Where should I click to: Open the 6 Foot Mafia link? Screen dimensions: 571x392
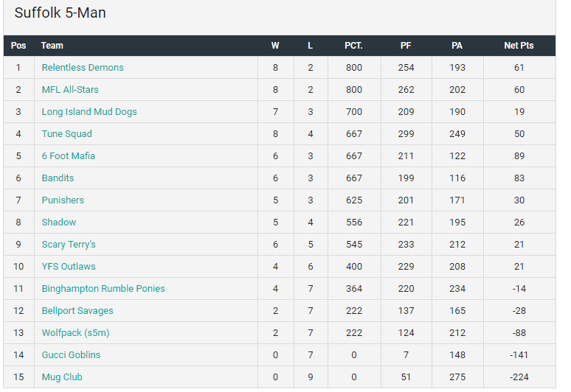pyautogui.click(x=68, y=156)
